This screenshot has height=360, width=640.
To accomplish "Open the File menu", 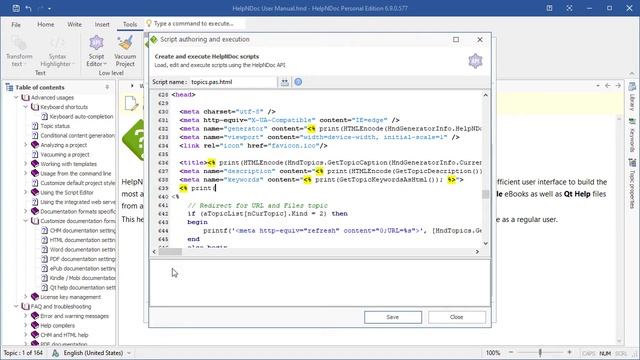I will pyautogui.click(x=16, y=24).
